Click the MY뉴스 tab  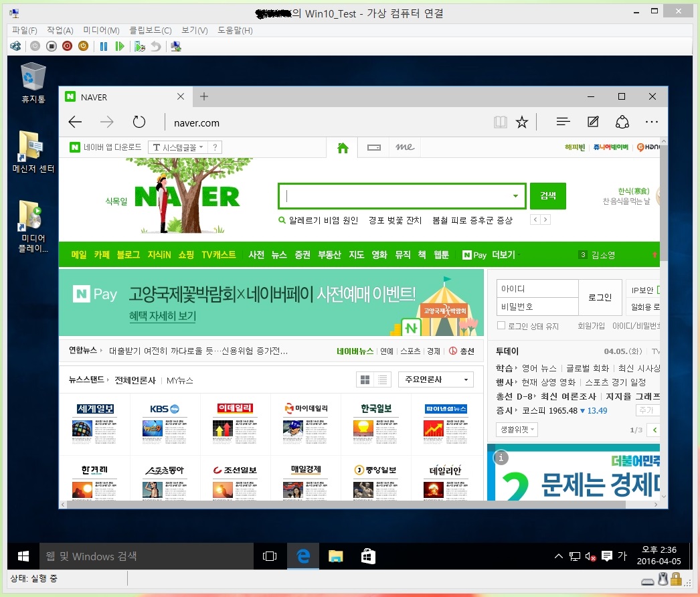point(179,380)
